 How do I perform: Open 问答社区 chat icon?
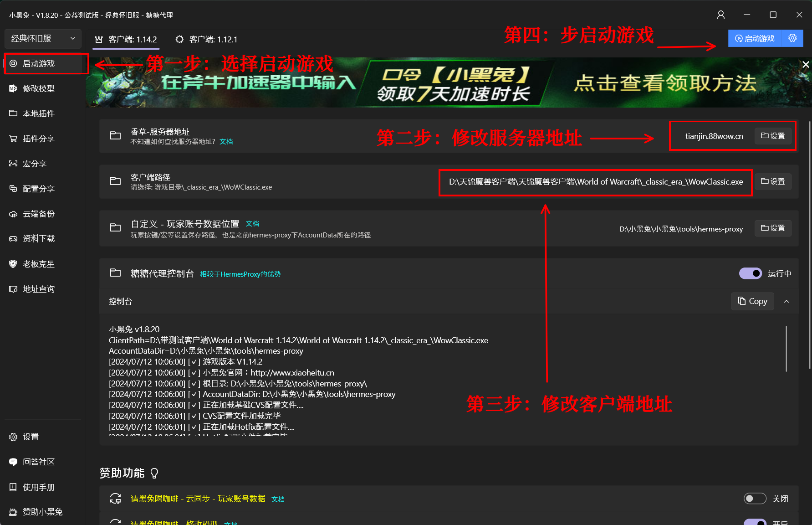(13, 462)
